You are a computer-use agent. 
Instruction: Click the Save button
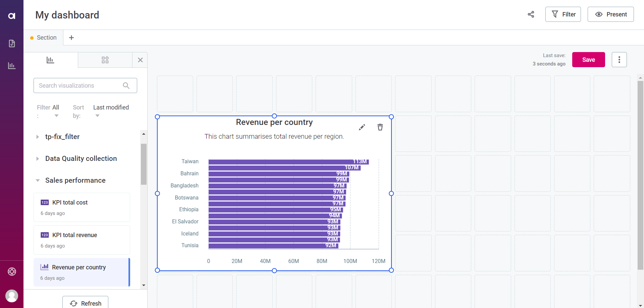(588, 59)
